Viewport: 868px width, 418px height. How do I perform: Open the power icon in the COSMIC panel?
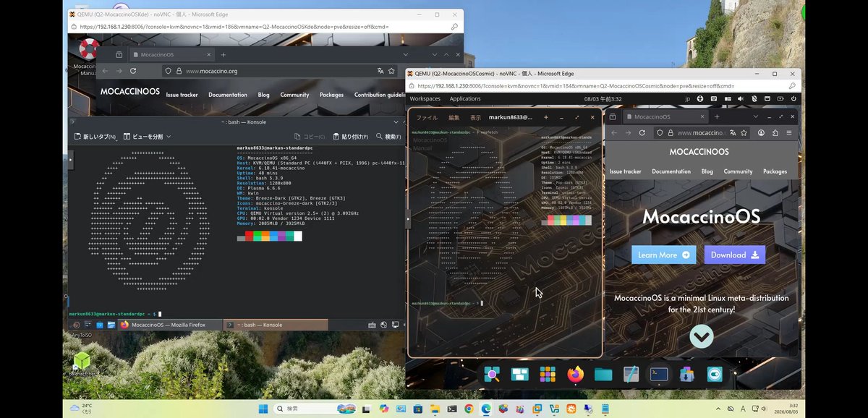click(793, 98)
